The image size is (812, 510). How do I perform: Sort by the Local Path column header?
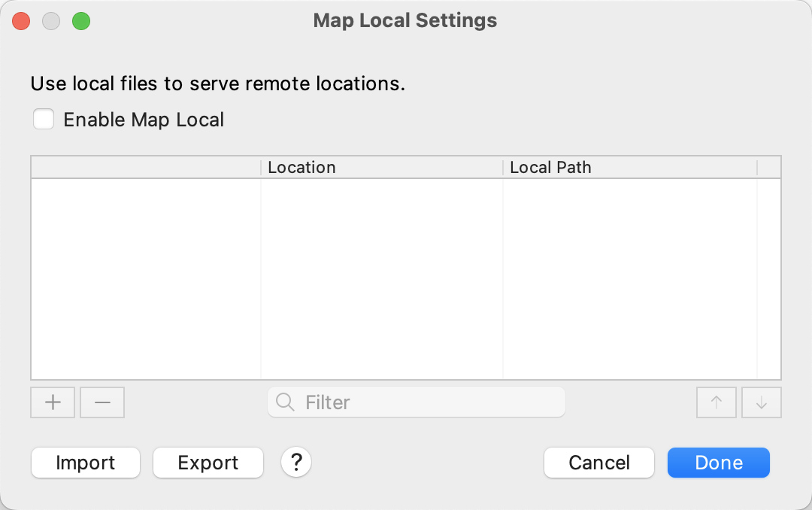click(x=629, y=167)
